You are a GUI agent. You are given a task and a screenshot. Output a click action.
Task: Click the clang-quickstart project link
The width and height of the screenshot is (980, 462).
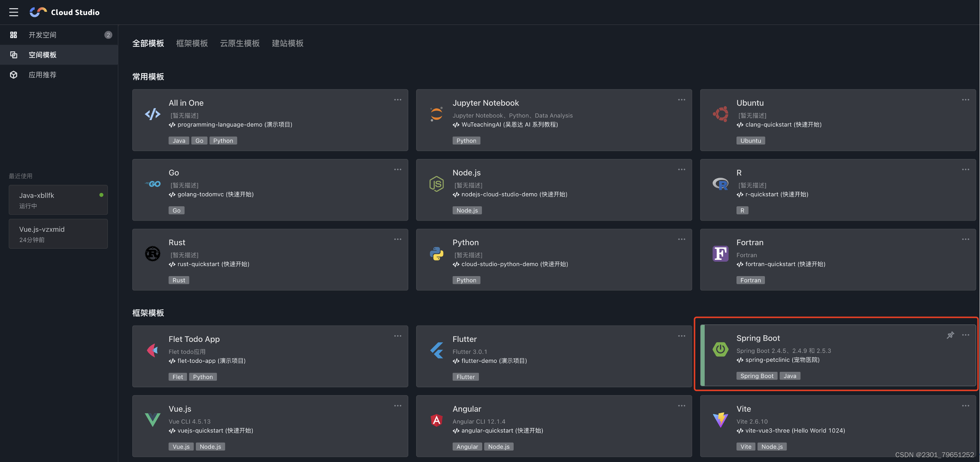click(779, 125)
